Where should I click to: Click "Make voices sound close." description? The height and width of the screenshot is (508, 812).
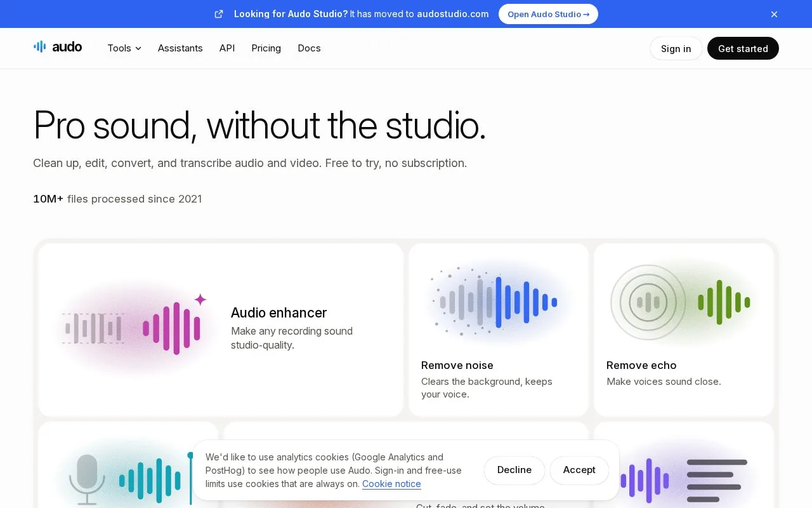point(664,382)
